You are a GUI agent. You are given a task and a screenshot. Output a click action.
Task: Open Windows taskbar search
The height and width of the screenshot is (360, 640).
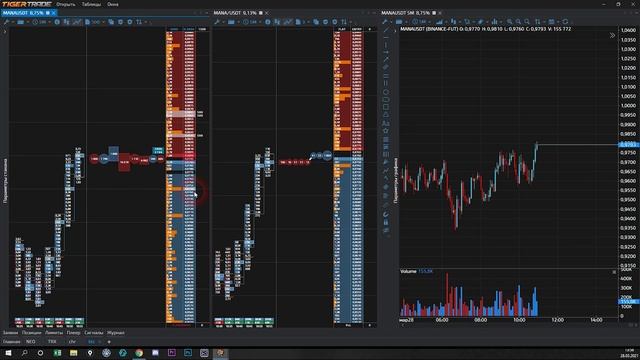24,353
